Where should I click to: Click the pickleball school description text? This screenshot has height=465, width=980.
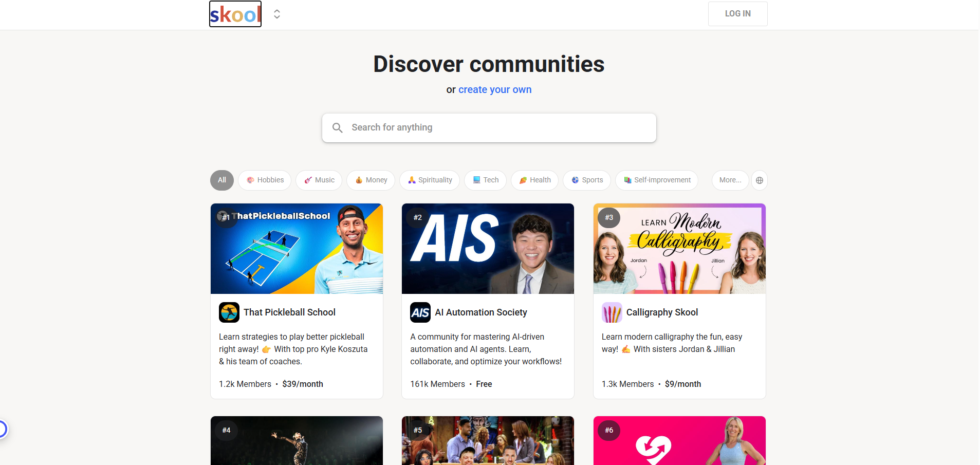pyautogui.click(x=293, y=349)
